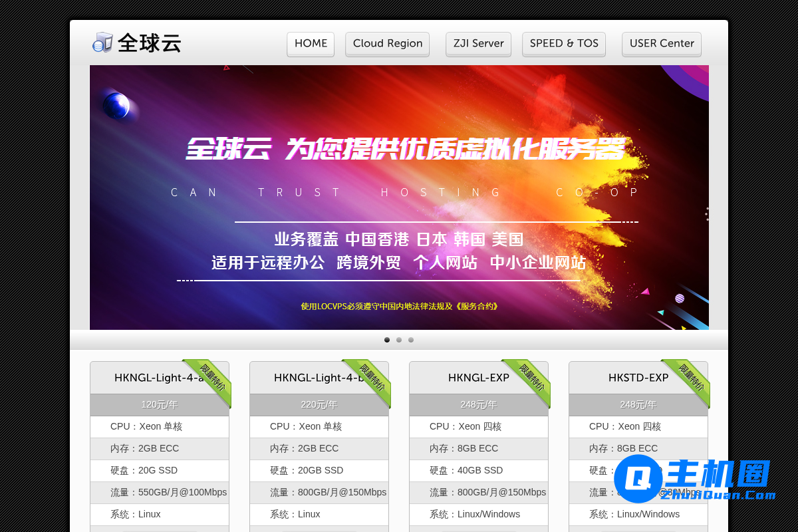
Task: Click HKSTD-EXP 248元/年 price bar
Action: click(x=638, y=404)
